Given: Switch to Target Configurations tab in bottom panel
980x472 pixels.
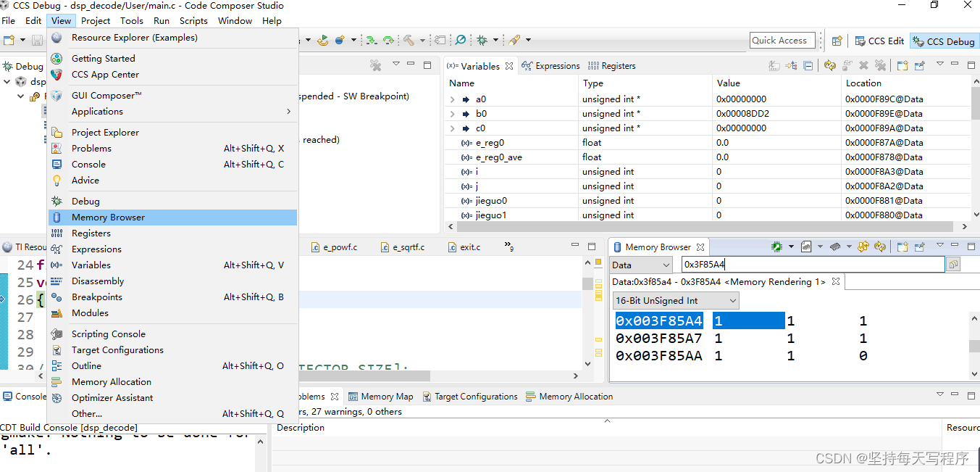Looking at the screenshot, I should coord(469,397).
